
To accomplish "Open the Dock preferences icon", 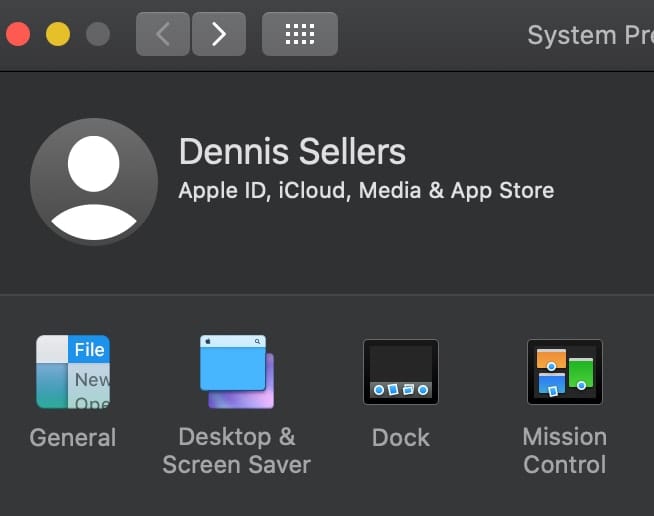I will click(x=400, y=372).
